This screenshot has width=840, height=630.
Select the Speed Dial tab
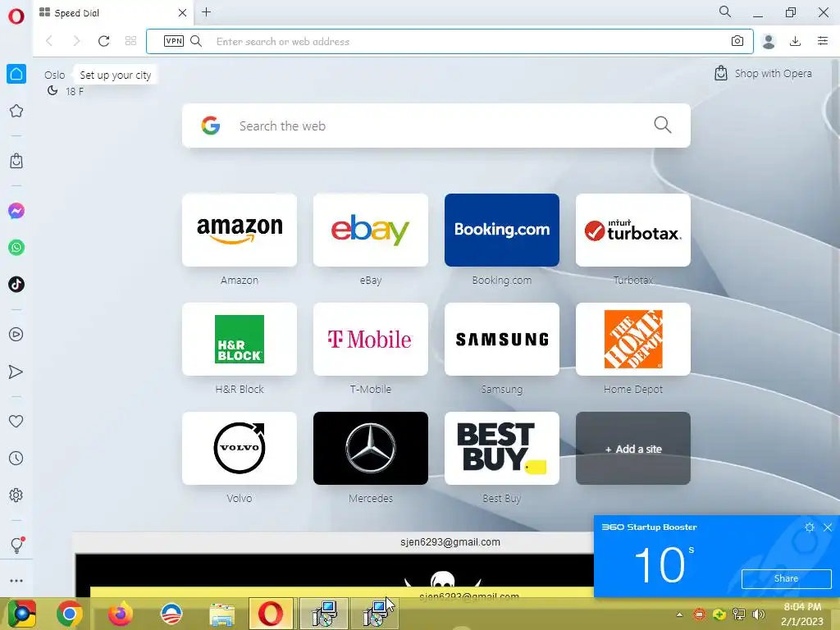(x=112, y=13)
